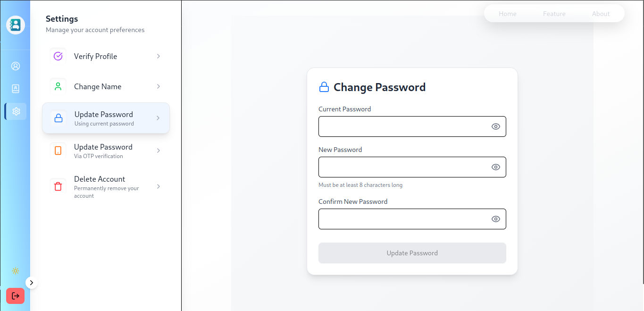Click the contact book app logo
644x311 pixels.
pos(16,25)
